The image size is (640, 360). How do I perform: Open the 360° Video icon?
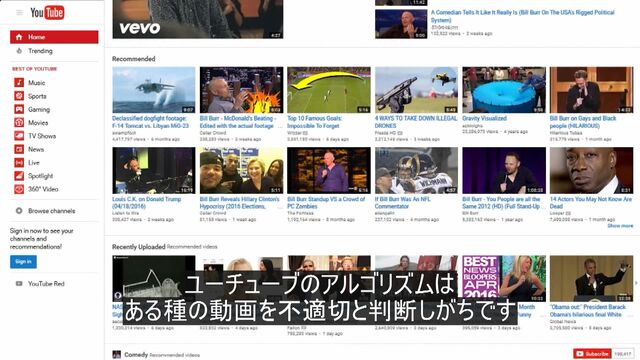tap(19, 189)
